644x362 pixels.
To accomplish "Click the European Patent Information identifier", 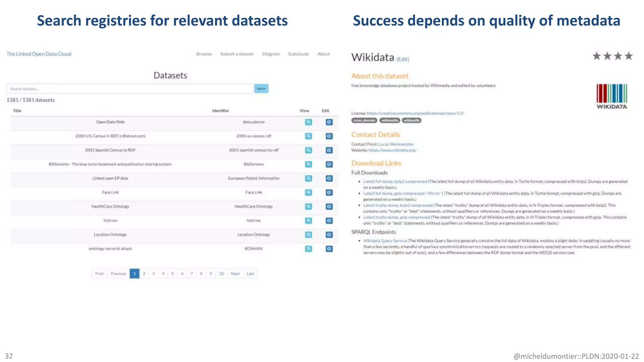I will pyautogui.click(x=253, y=178).
